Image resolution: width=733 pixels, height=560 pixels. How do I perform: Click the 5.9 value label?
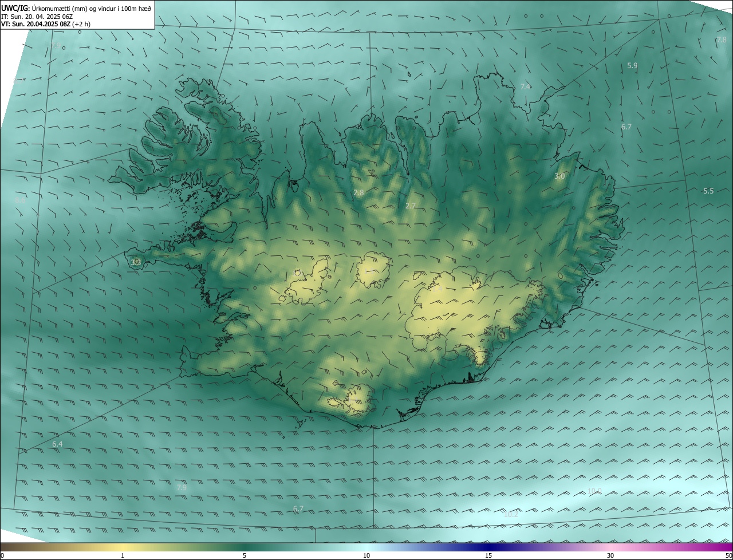coord(632,66)
